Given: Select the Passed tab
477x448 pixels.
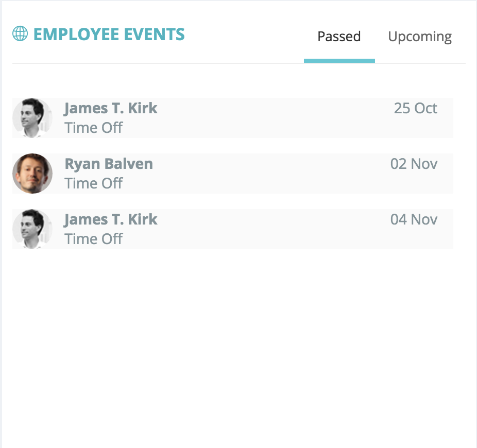Looking at the screenshot, I should point(339,37).
